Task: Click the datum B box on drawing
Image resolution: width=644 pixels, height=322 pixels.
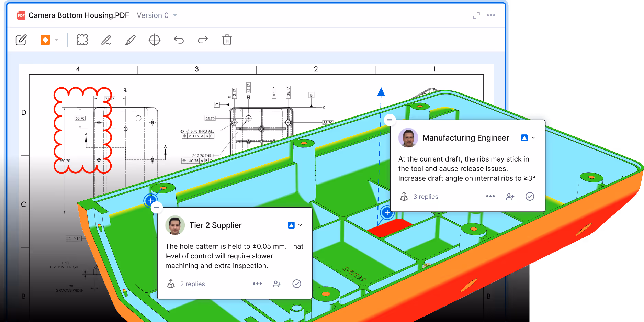Action: click(x=311, y=95)
